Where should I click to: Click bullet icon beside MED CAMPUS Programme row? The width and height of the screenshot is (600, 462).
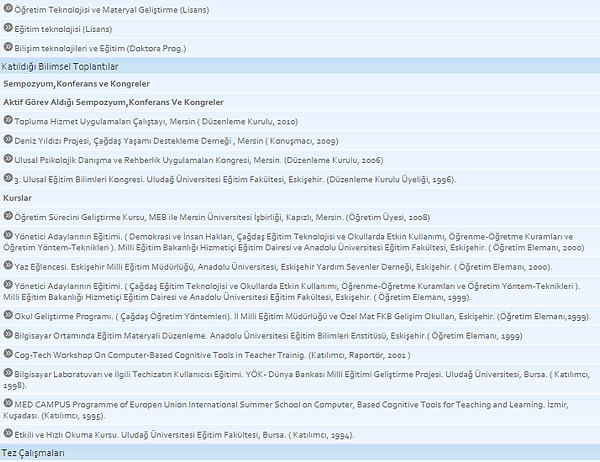click(x=8, y=403)
